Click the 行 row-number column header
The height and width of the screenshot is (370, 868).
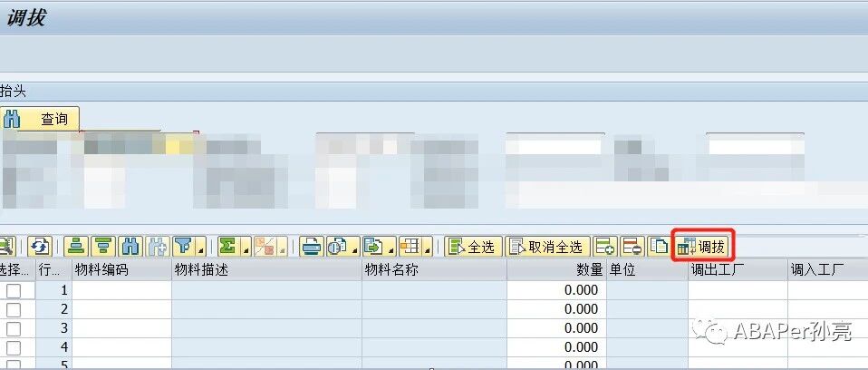tap(54, 269)
